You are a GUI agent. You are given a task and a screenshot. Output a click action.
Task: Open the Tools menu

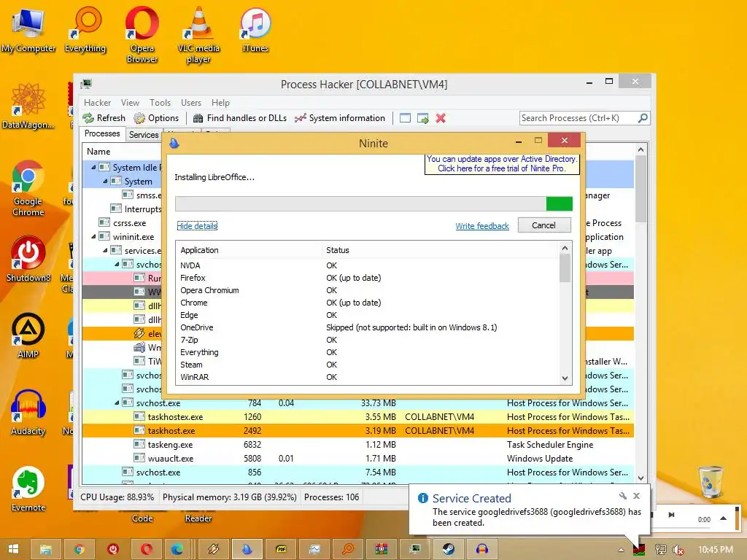point(160,103)
